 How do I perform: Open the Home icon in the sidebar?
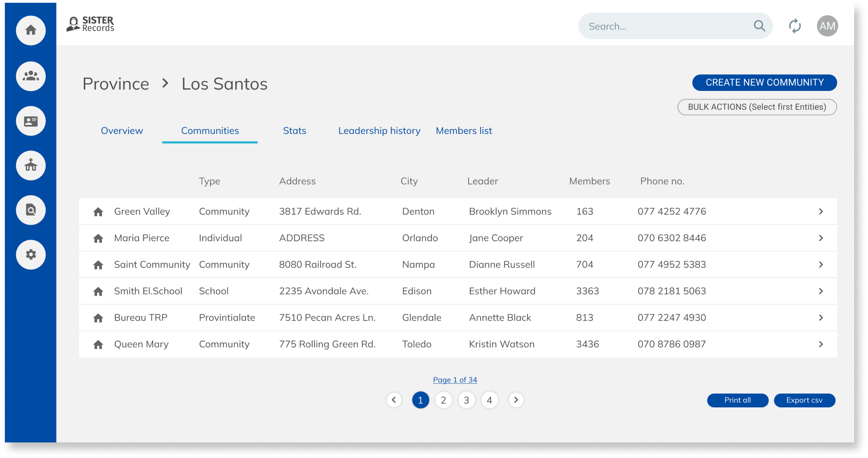[31, 30]
